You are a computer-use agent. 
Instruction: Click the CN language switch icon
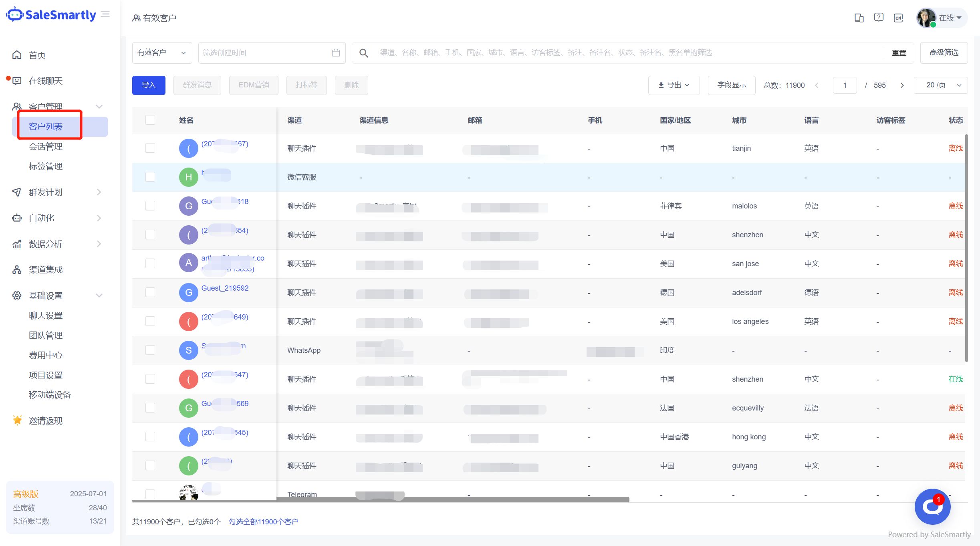click(898, 18)
